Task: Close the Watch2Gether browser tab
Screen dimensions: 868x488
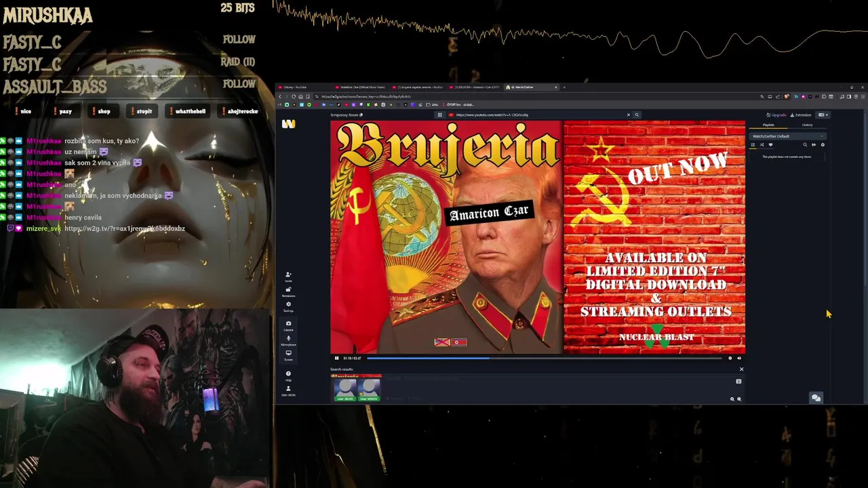Action: (556, 87)
